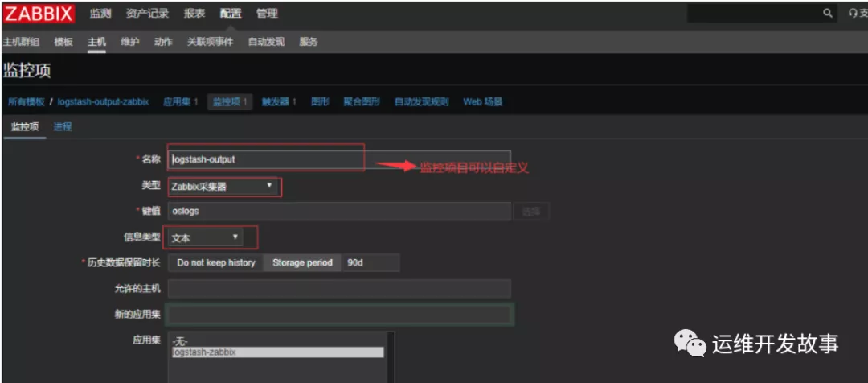Open the 配置 menu
The width and height of the screenshot is (868, 383).
pos(231,14)
